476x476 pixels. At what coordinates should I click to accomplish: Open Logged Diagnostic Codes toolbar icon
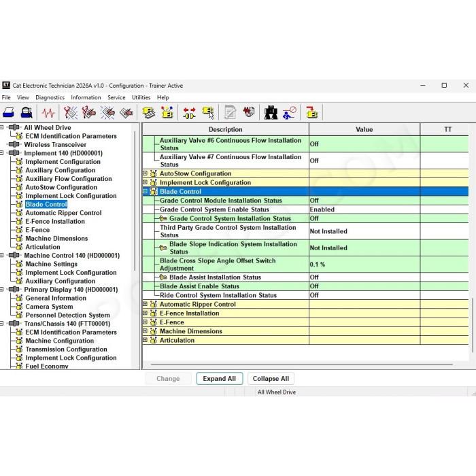click(x=89, y=113)
